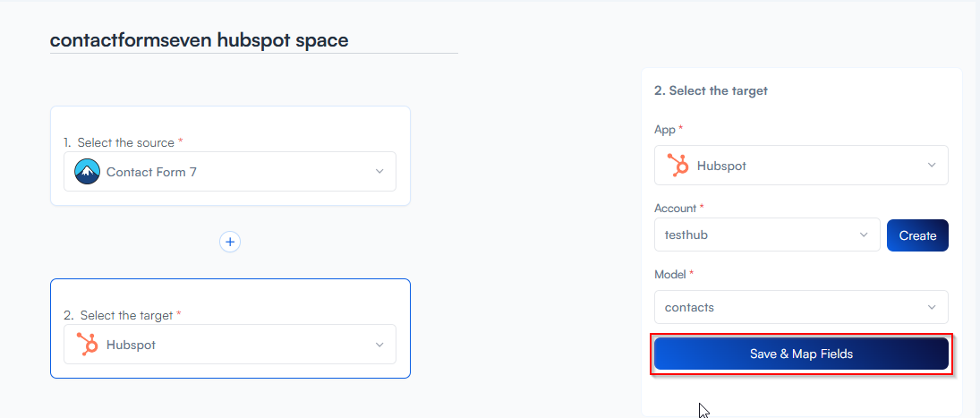Click the Create account button
Screen dimensions: 980x418
[x=917, y=235]
